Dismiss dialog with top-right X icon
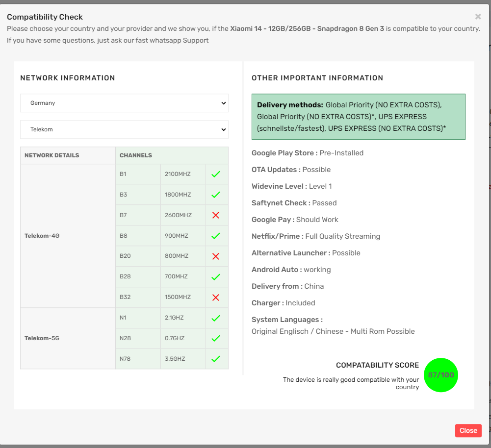491x448 pixels. [478, 17]
